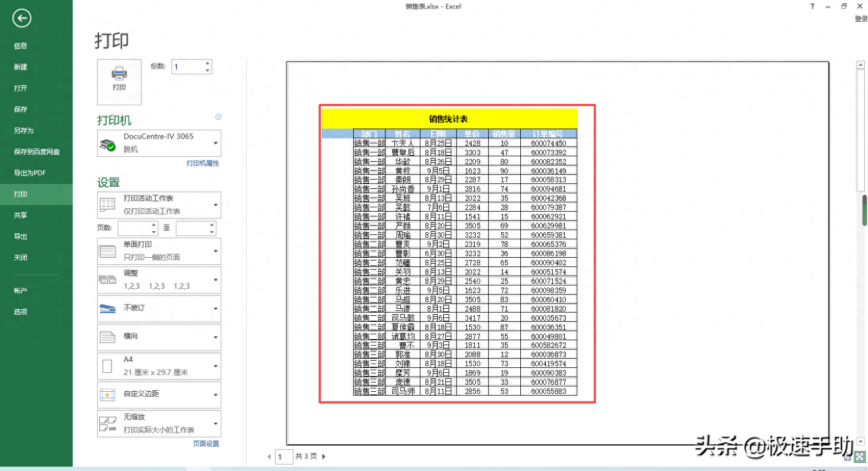Click the end page 至 input field
This screenshot has height=471, width=868.
192,228
